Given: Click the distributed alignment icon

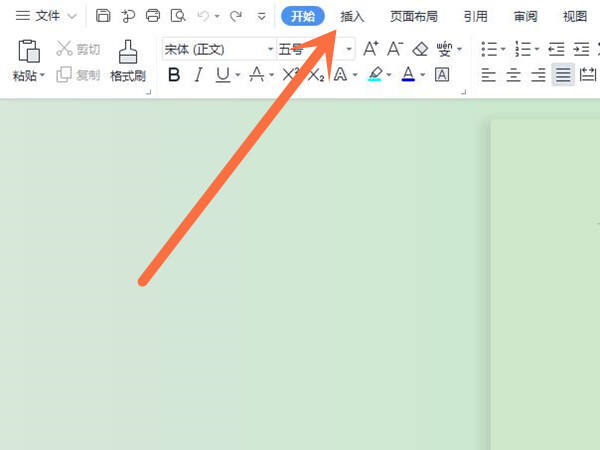Looking at the screenshot, I should point(588,75).
